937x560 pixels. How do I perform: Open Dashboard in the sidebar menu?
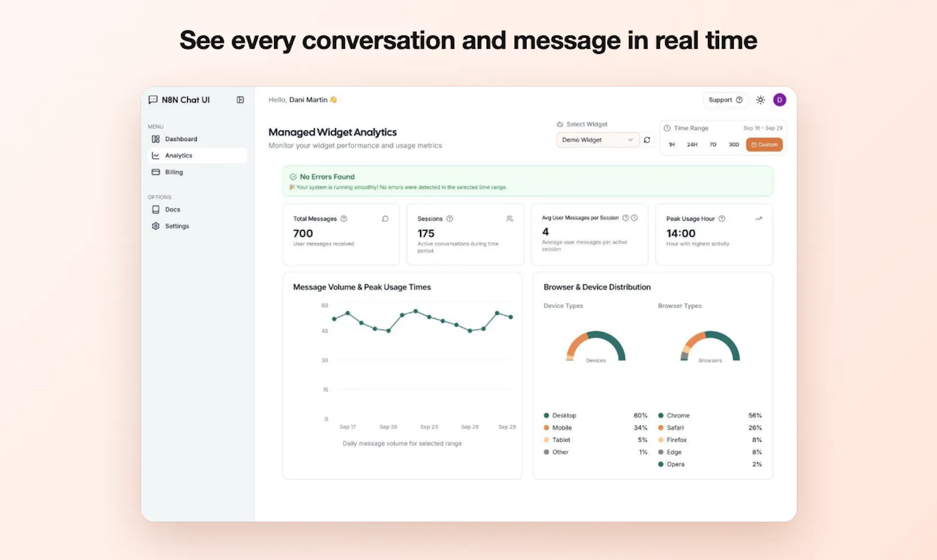(197, 139)
